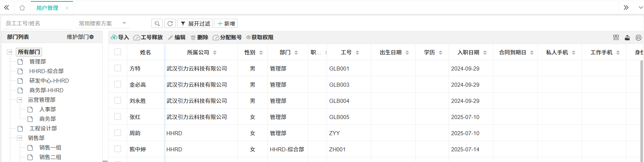
Task: Switch to the 用户管理 tab
Action: click(47, 8)
